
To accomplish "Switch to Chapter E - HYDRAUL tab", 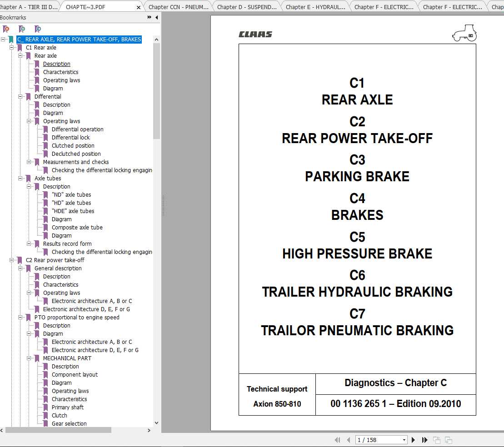I will [315, 7].
